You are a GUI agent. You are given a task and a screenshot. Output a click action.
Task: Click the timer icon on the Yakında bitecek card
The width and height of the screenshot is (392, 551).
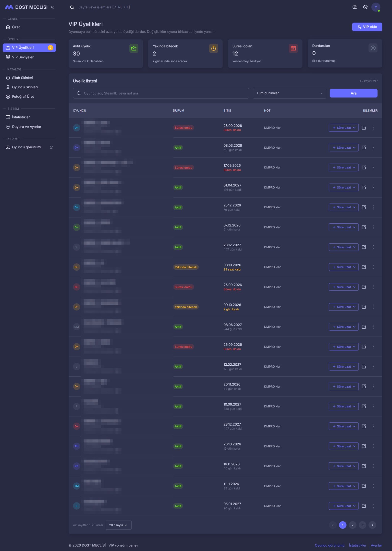pos(213,48)
